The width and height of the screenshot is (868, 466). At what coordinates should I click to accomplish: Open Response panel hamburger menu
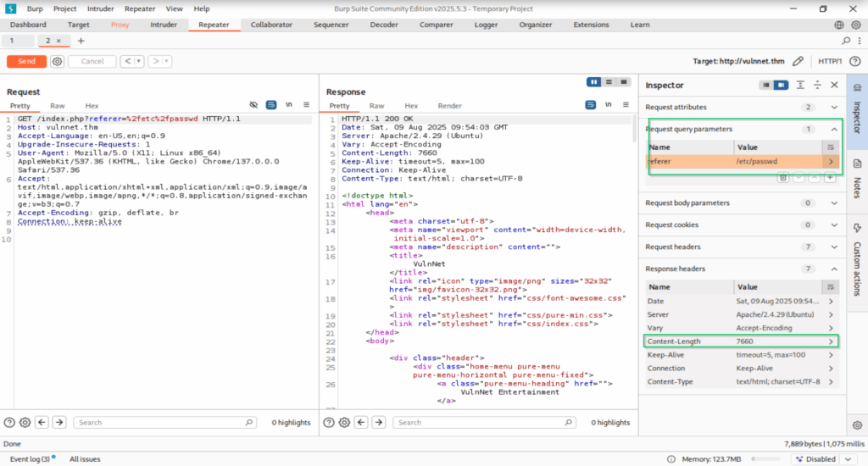(626, 104)
